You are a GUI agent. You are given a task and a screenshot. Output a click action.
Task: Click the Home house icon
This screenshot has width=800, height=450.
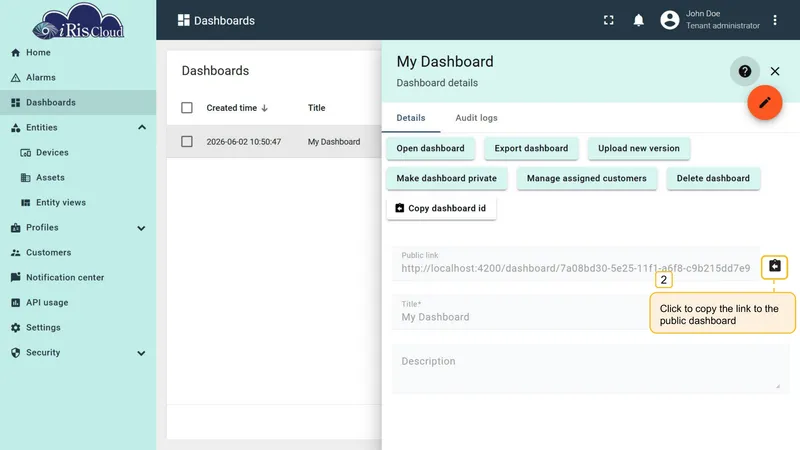point(16,53)
